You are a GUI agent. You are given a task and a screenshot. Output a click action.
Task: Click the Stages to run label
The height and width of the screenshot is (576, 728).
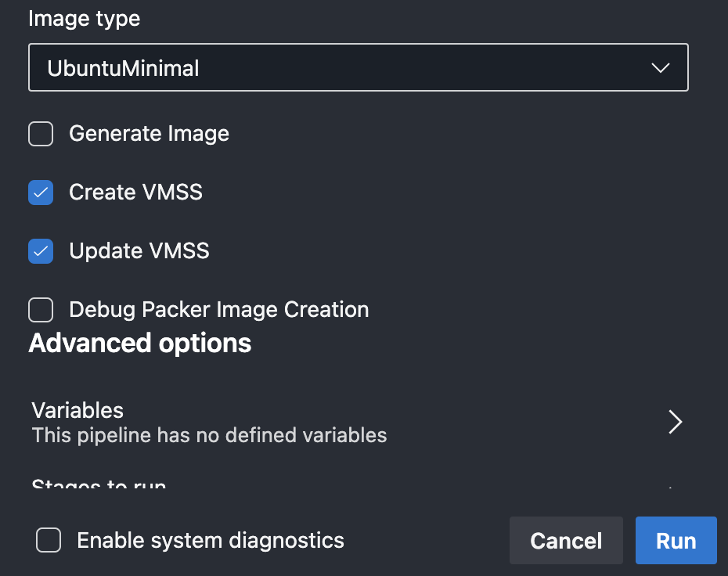[x=99, y=485]
